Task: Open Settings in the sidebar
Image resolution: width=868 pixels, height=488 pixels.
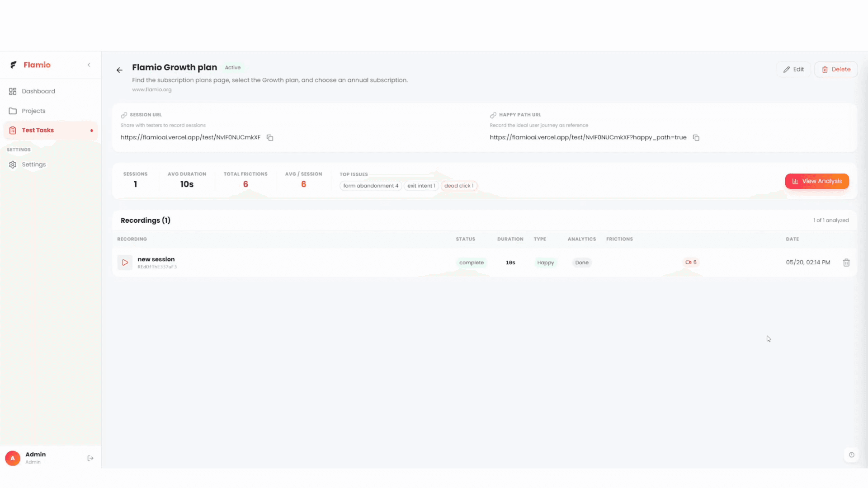Action: coord(51,164)
